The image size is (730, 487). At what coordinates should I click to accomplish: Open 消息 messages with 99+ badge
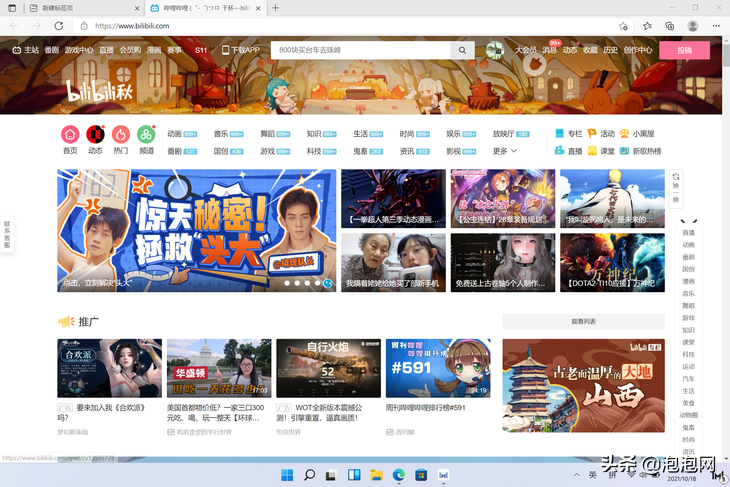(550, 50)
